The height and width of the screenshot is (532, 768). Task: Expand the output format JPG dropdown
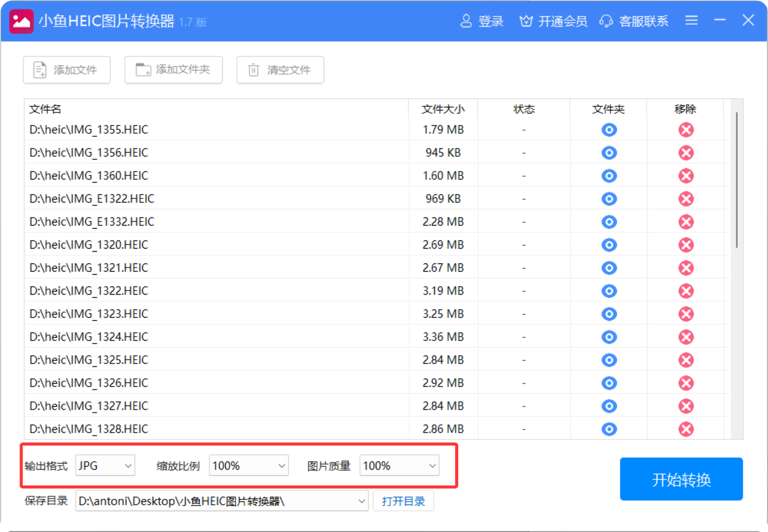point(105,465)
